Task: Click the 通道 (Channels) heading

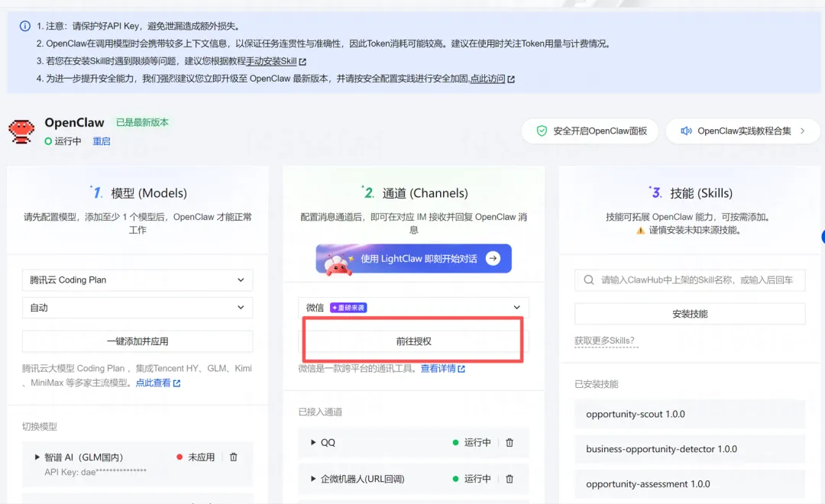Action: (425, 193)
